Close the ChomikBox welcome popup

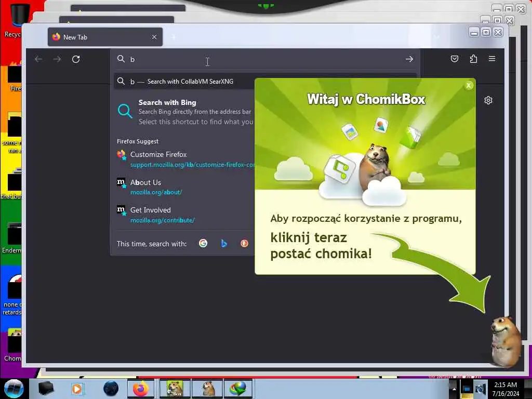[469, 86]
